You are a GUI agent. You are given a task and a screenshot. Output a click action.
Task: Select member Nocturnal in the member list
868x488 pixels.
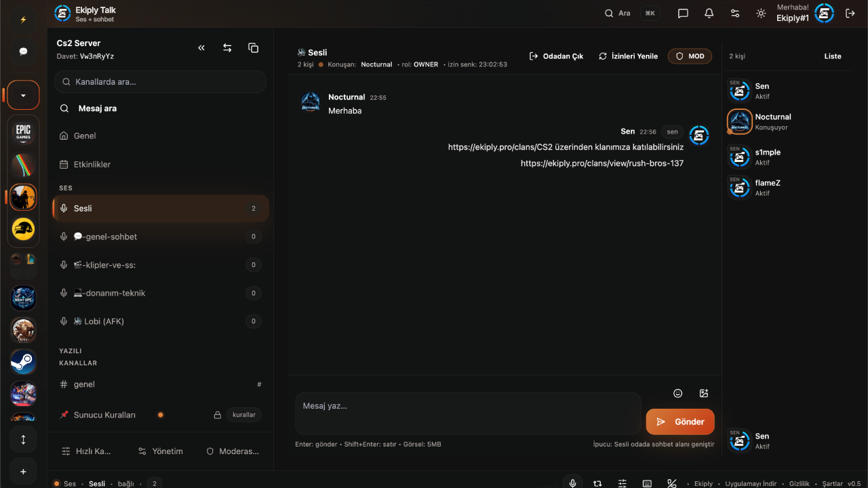(x=787, y=121)
